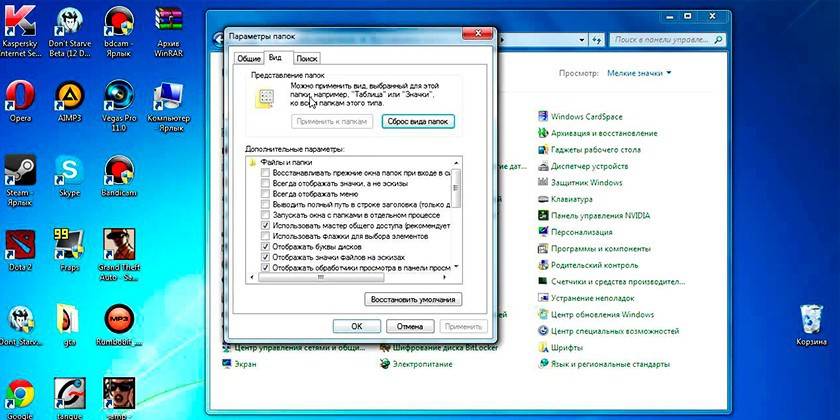Open the Opera browser desktop shortcut

pyautogui.click(x=20, y=98)
